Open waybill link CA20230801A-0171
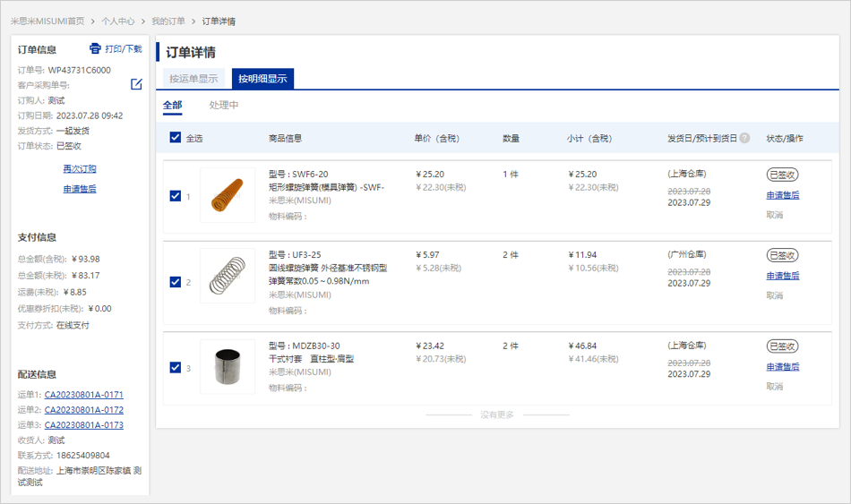Image resolution: width=851 pixels, height=504 pixels. point(84,395)
